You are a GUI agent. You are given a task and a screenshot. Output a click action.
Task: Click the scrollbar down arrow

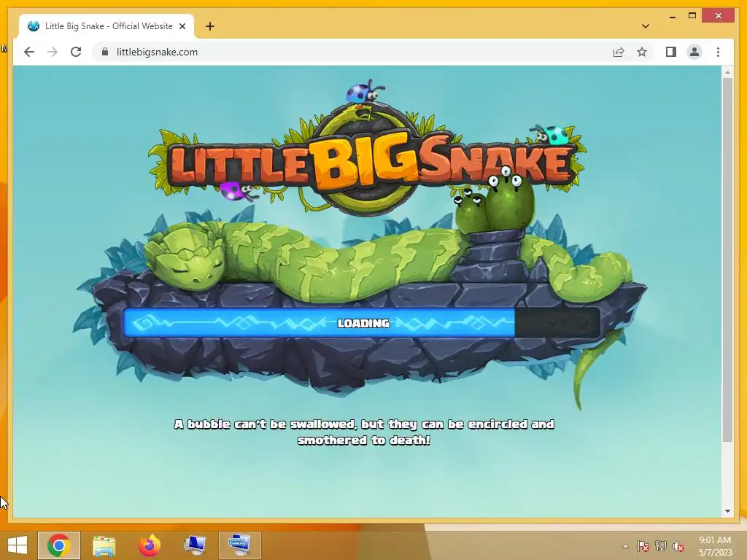click(x=727, y=511)
